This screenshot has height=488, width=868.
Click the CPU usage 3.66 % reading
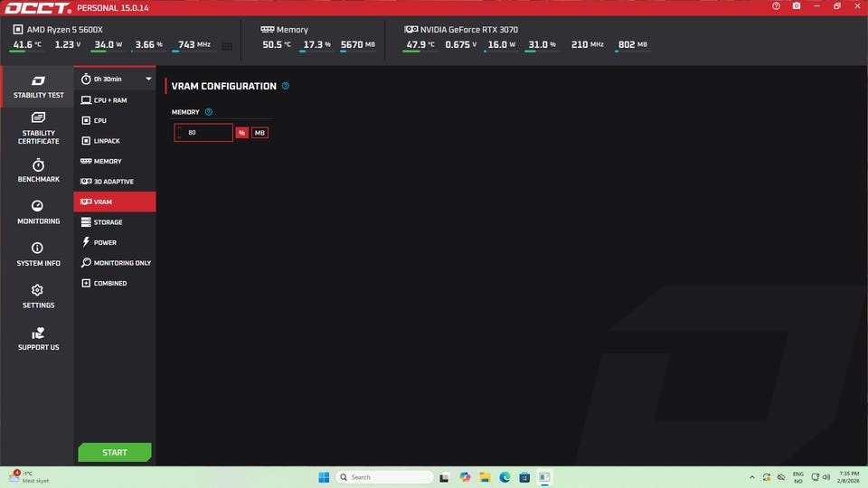pyautogui.click(x=149, y=45)
